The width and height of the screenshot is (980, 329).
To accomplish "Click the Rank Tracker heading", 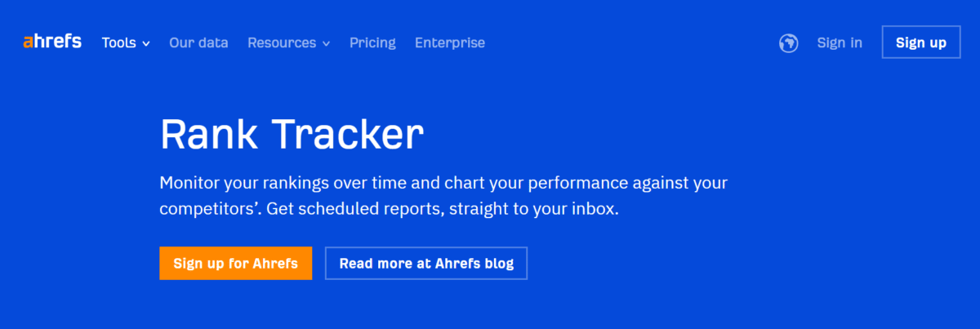I will [292, 134].
